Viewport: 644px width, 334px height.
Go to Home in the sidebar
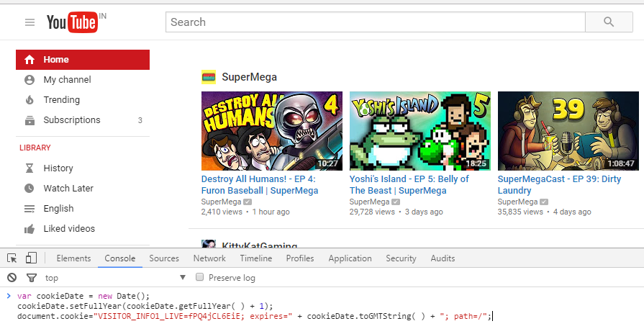[83, 60]
